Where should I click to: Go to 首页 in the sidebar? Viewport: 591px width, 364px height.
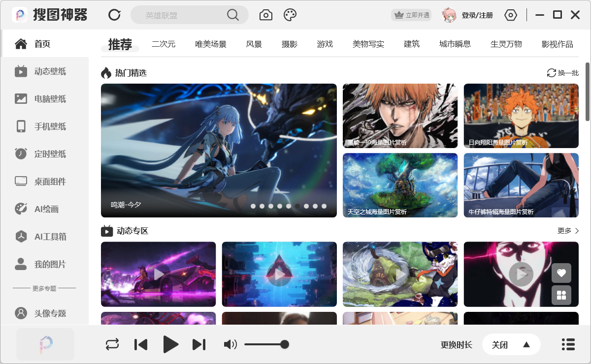click(44, 44)
